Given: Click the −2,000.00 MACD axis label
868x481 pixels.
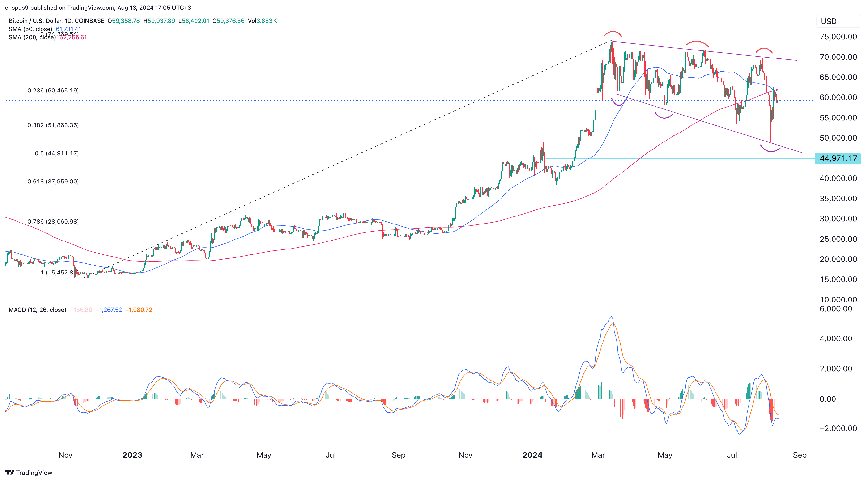Looking at the screenshot, I should tap(838, 428).
